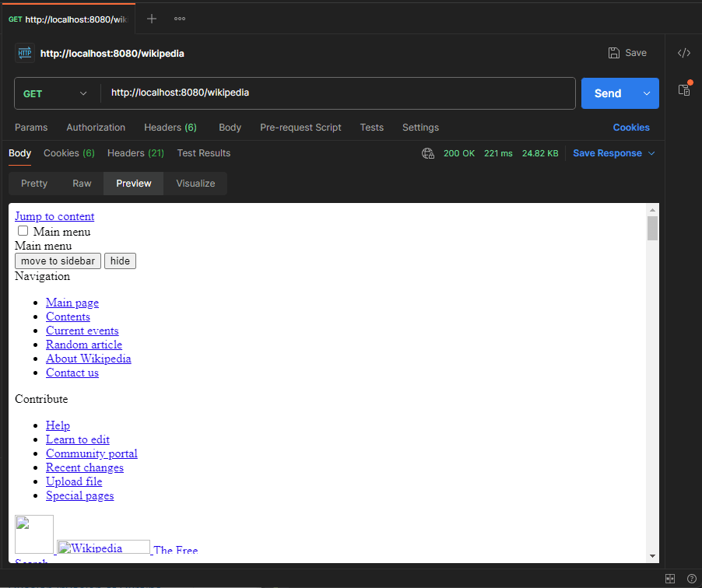Click the "move to sidebar" button
This screenshot has height=588, width=702.
(x=58, y=261)
